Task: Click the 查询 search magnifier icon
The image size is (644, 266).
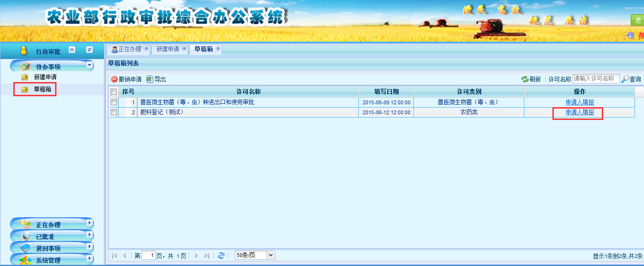Action: pos(625,79)
